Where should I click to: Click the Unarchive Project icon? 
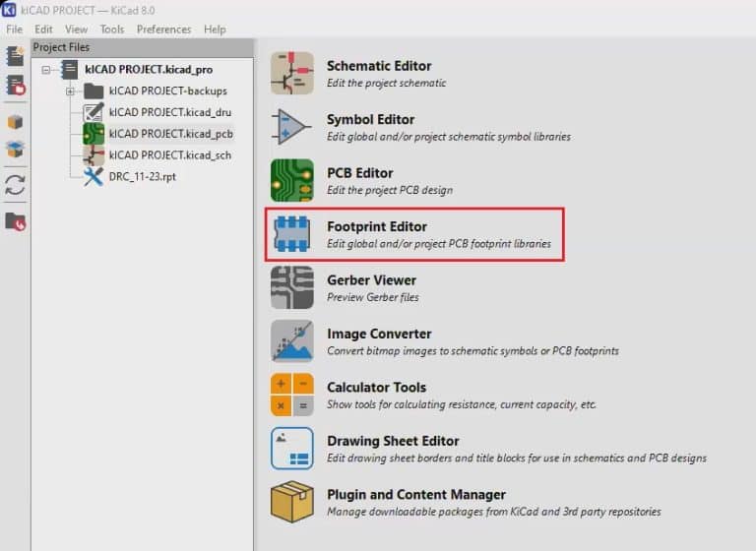[x=15, y=150]
